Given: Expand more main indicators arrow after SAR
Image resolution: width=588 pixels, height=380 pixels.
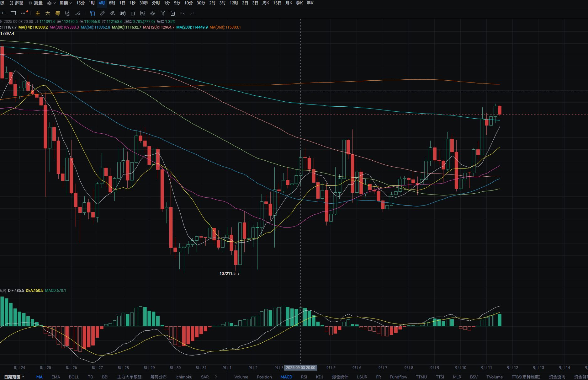Looking at the screenshot, I should point(216,377).
